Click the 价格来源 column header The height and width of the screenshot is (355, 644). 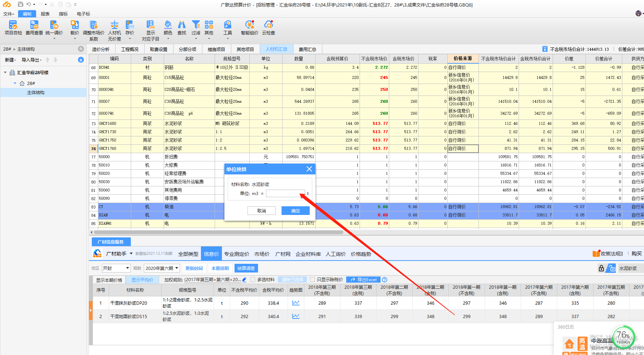coord(463,58)
